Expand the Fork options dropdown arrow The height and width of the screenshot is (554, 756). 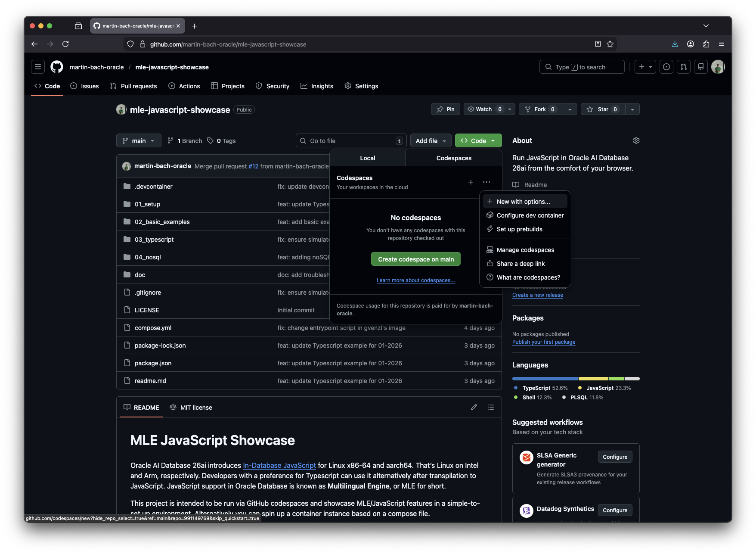(x=570, y=109)
